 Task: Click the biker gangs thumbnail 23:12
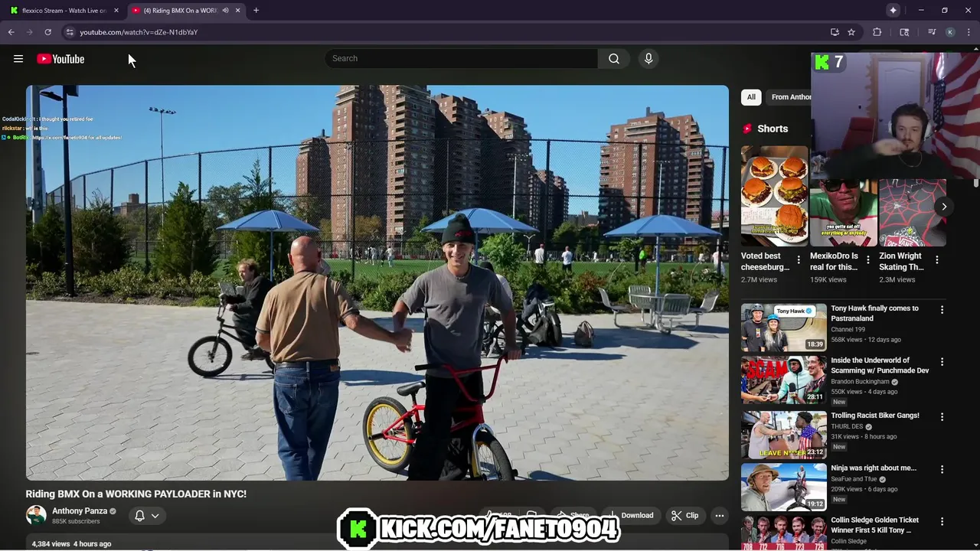point(783,434)
